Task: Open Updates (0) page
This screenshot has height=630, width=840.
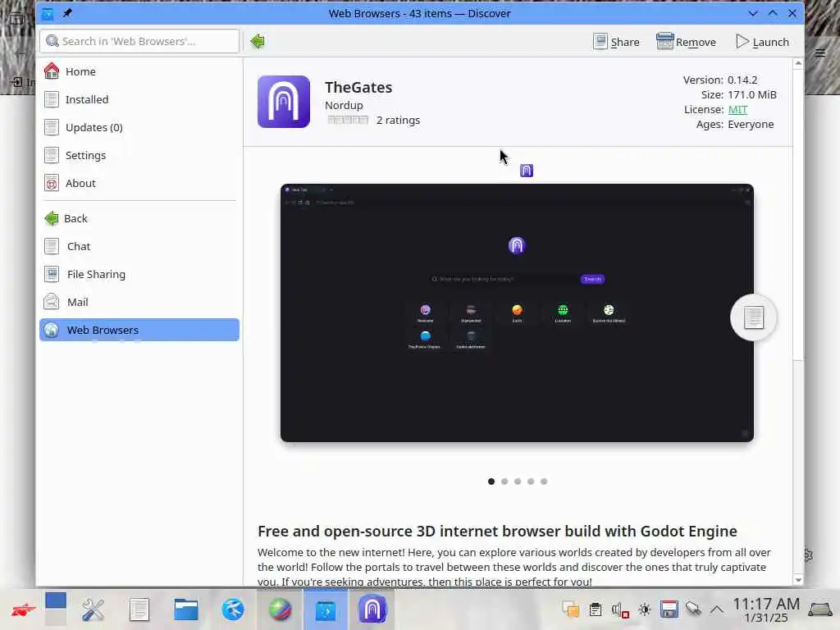Action: pos(139,127)
